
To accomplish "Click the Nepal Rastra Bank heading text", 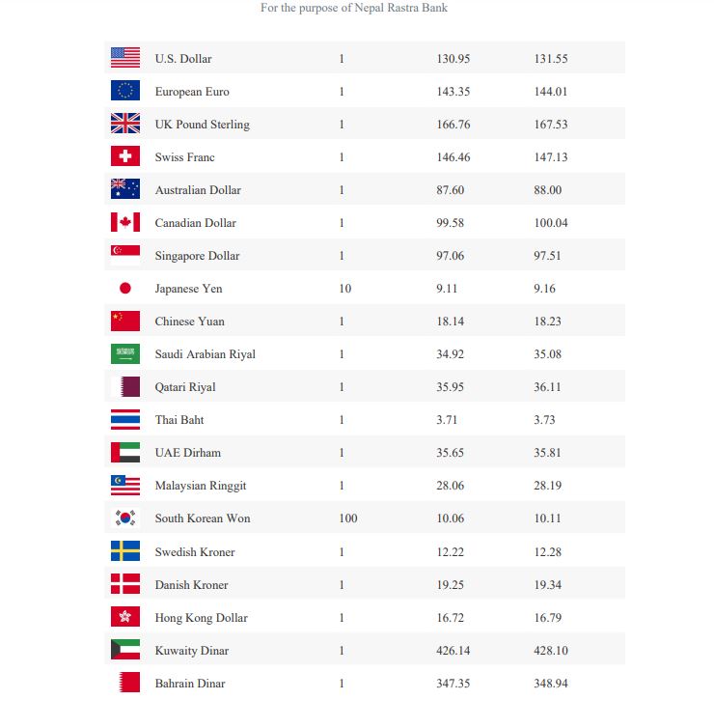I will pos(354,8).
